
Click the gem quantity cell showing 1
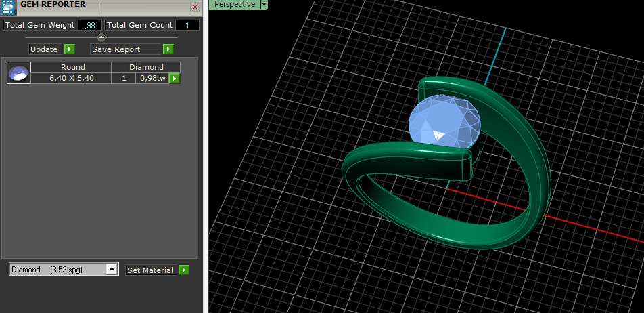[124, 78]
